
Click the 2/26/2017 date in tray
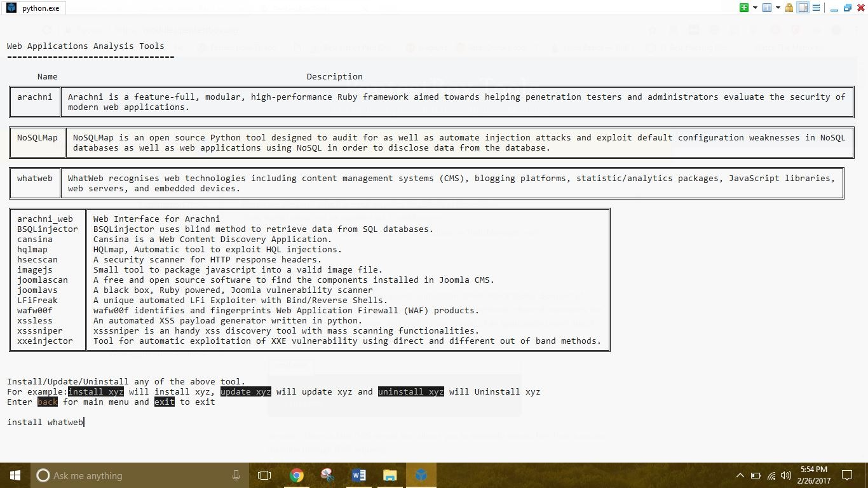pyautogui.click(x=813, y=482)
